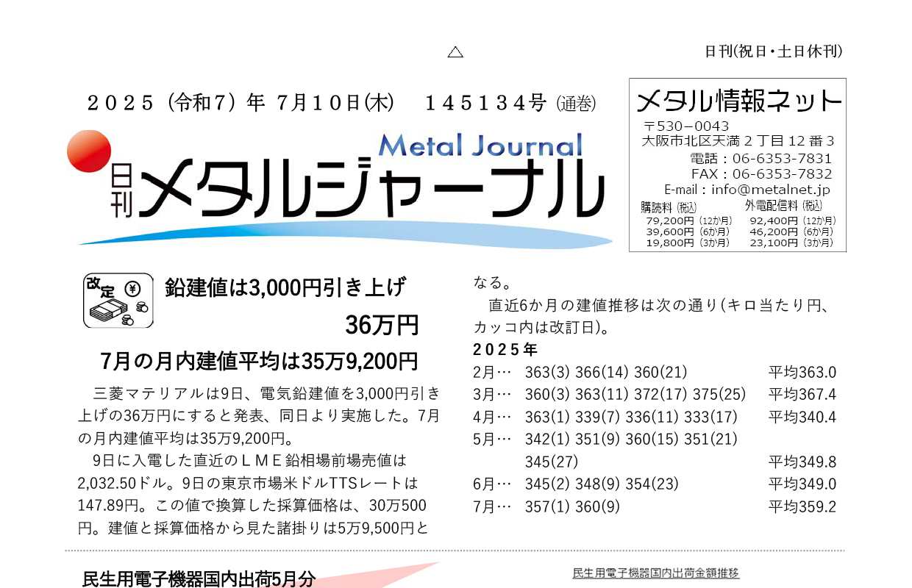Click the 改定 money icon beside the headline

pyautogui.click(x=118, y=301)
